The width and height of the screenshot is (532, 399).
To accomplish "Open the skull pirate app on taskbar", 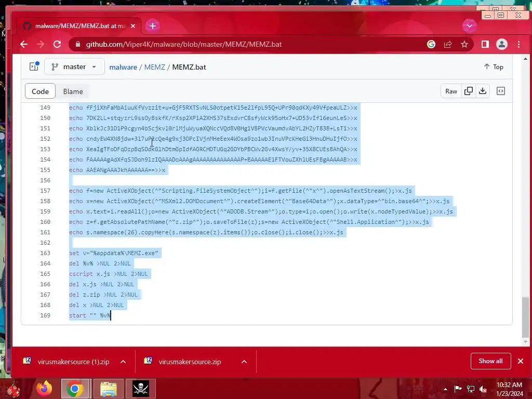I will pos(141,389).
